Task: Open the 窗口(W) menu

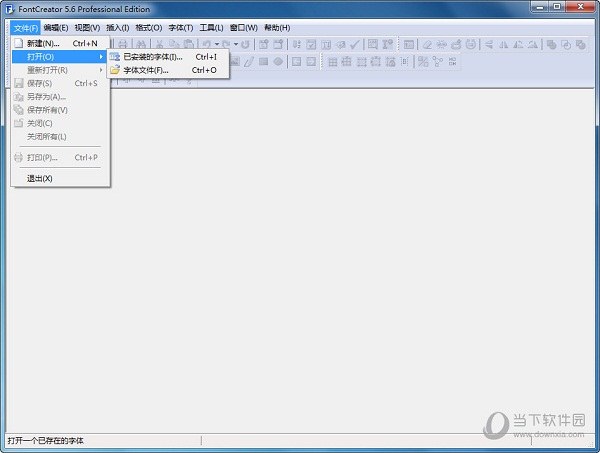Action: (244, 28)
